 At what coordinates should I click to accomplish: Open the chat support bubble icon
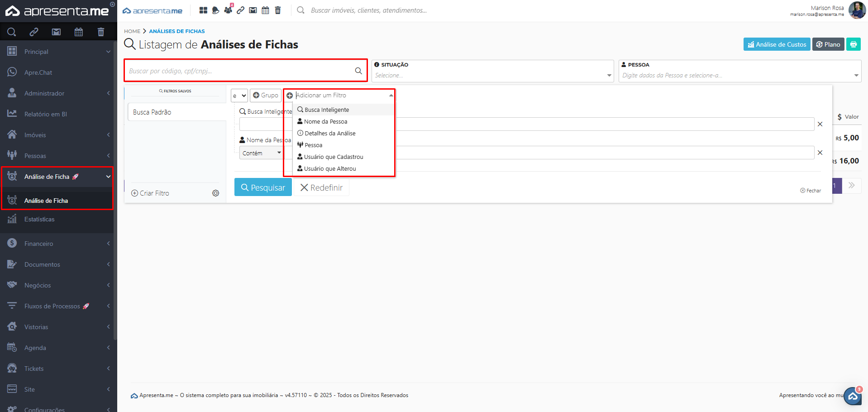point(853,397)
